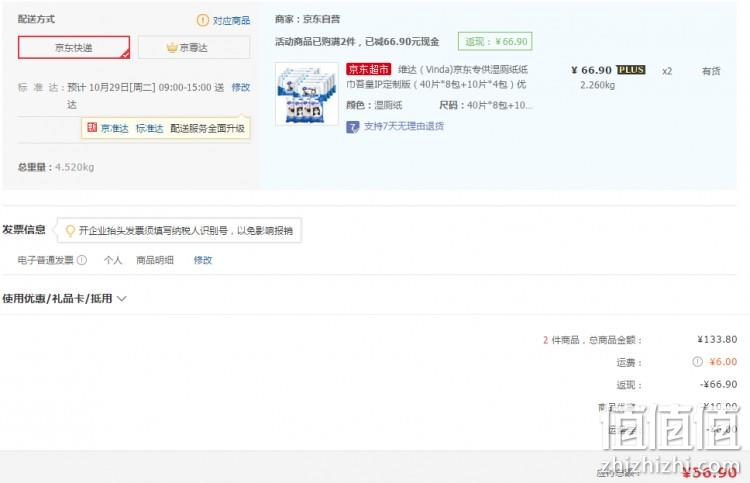Click the red 新 badge icon
Image resolution: width=750 pixels, height=483 pixels.
coord(92,127)
